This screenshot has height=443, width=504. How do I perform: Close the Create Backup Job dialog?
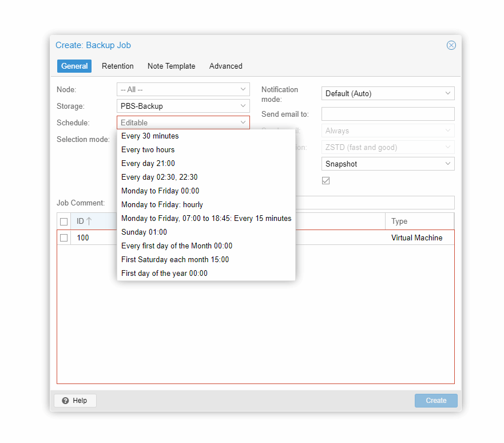tap(451, 45)
